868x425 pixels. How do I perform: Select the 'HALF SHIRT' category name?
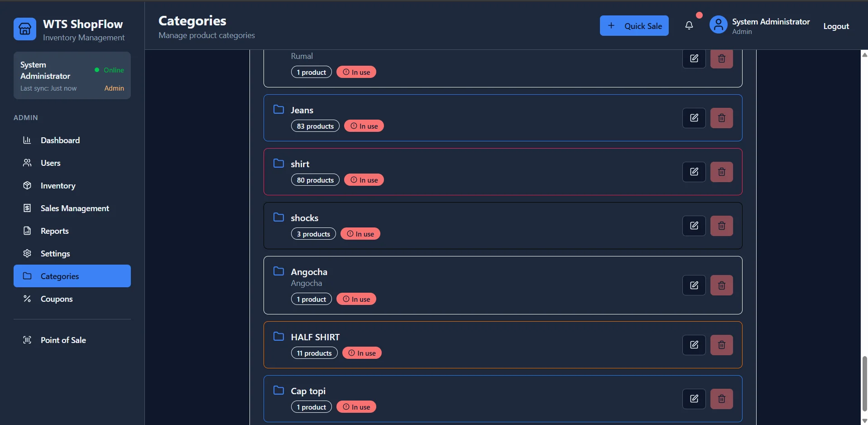(315, 337)
